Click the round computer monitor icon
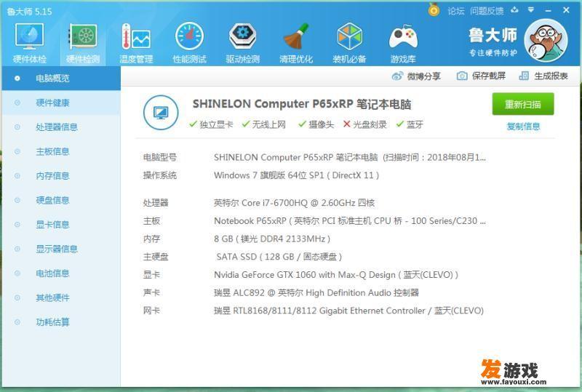This screenshot has height=392, width=582. pyautogui.click(x=161, y=113)
